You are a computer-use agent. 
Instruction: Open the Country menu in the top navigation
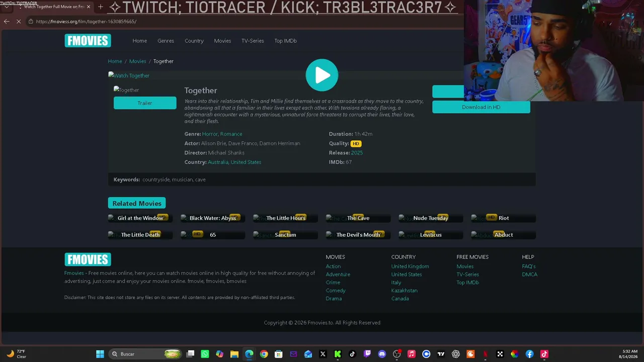pyautogui.click(x=194, y=41)
